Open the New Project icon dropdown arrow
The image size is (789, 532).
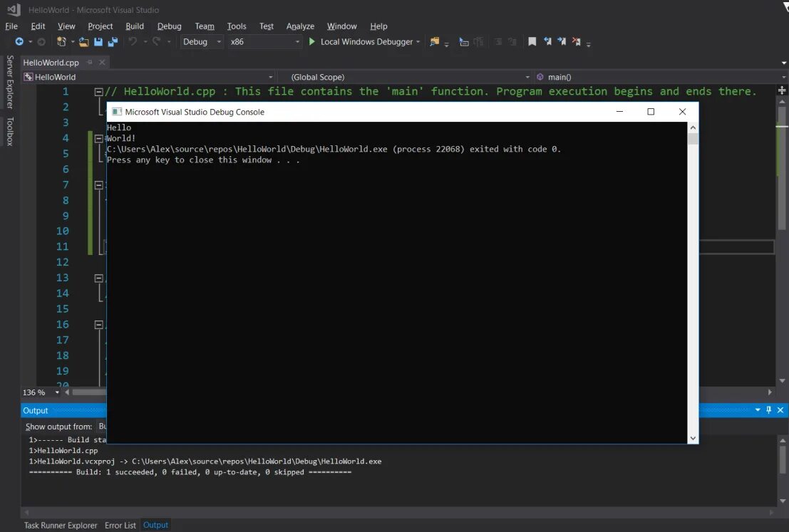73,42
